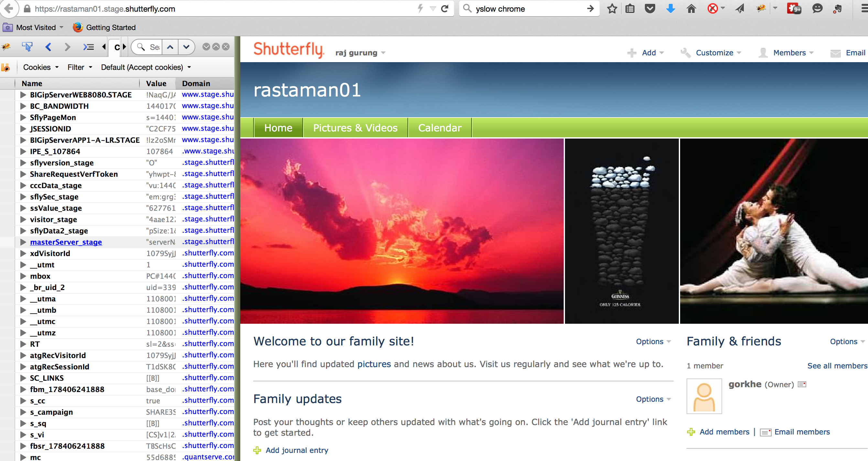868x461 pixels.
Task: Open Options for Family updates section
Action: 653,399
